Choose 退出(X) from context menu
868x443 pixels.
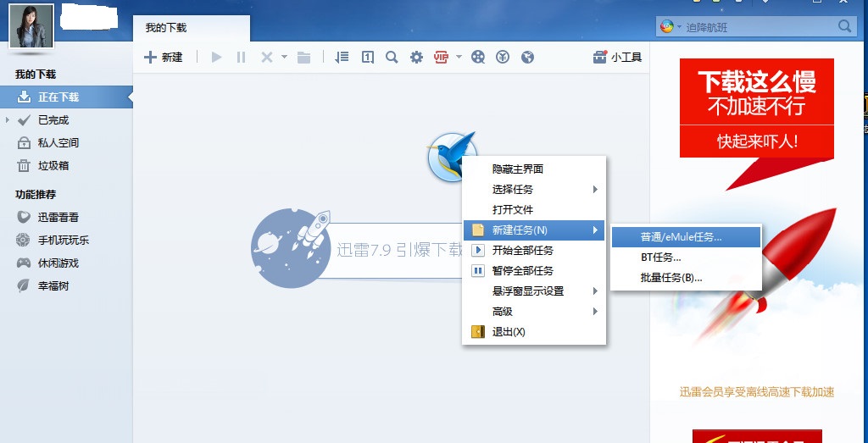(534, 332)
